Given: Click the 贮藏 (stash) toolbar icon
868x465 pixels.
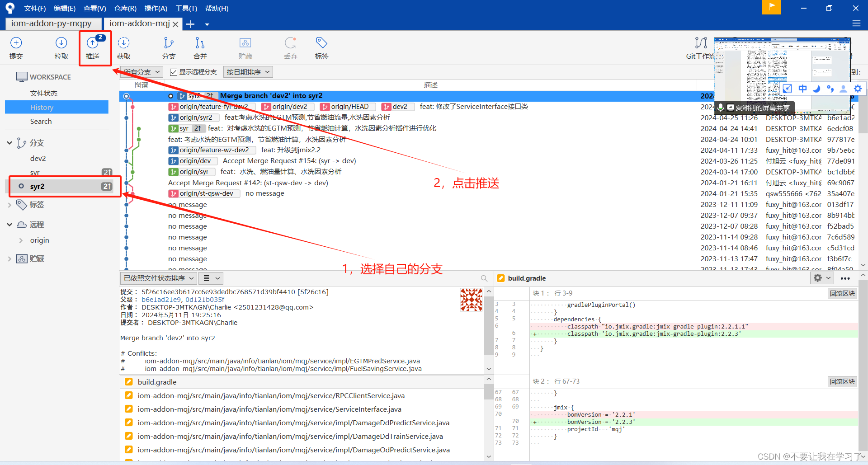Looking at the screenshot, I should [x=245, y=47].
